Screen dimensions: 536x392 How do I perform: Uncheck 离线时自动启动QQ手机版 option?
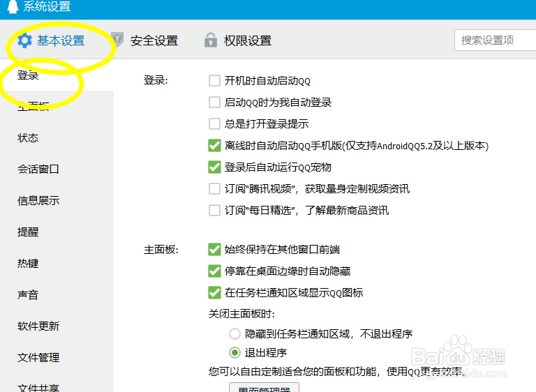coord(214,146)
